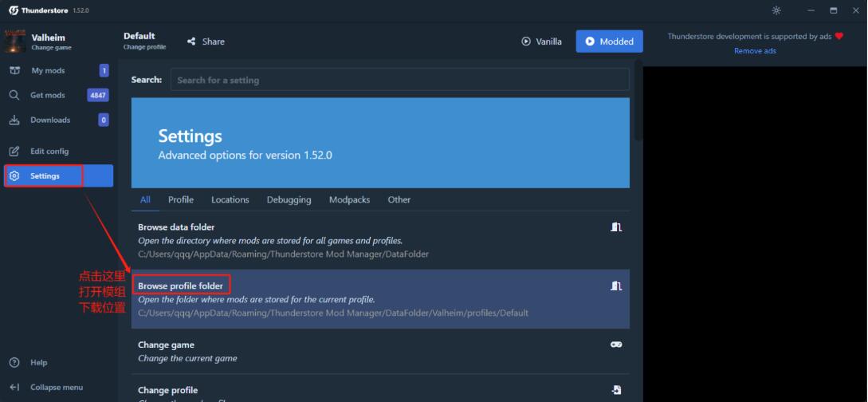Click the Collapse menu arrow icon
This screenshot has width=868, height=402.
[15, 388]
